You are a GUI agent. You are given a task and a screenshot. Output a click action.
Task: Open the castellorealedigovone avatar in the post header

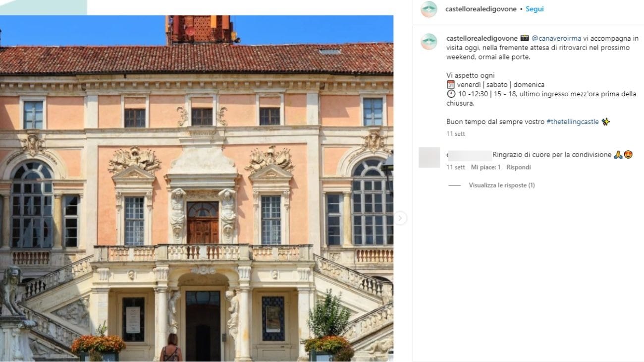pos(429,9)
